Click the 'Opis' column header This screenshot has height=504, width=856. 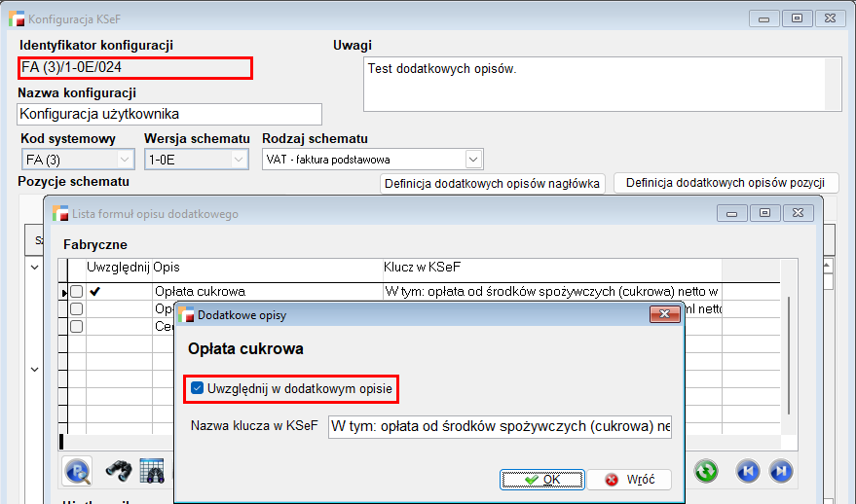(x=167, y=267)
